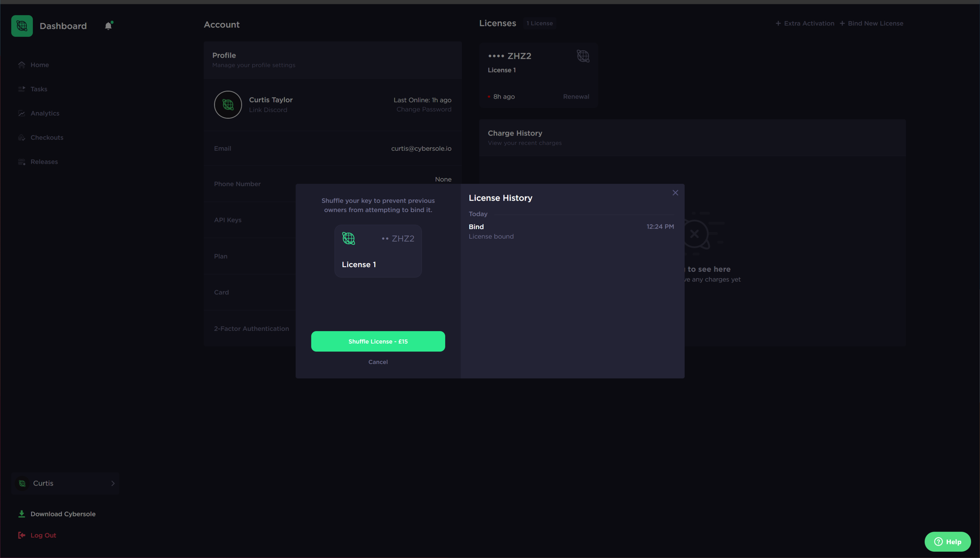The height and width of the screenshot is (558, 980).
Task: Open the Releases page
Action: (44, 162)
